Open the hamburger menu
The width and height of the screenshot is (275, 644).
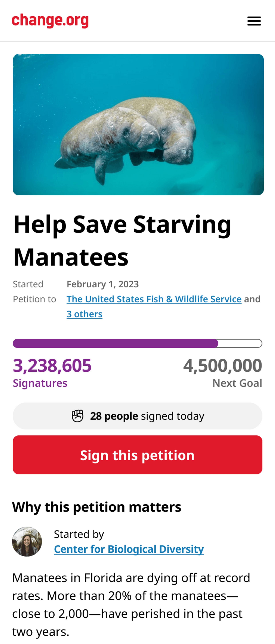coord(254,21)
